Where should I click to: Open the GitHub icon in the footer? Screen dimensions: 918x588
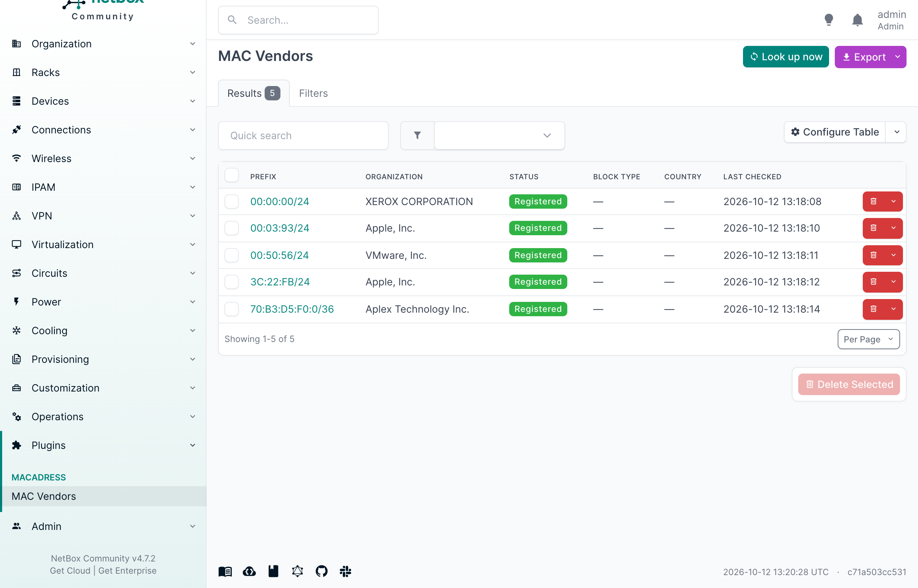click(322, 571)
